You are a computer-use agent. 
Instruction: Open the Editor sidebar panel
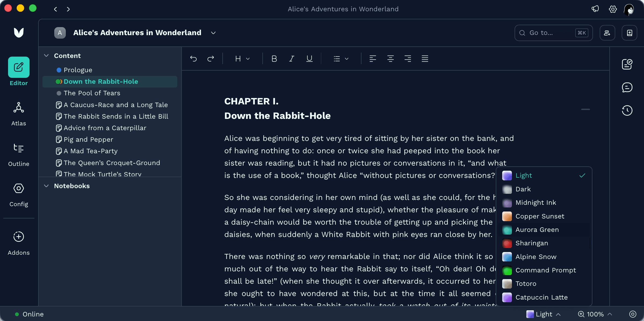click(x=19, y=71)
